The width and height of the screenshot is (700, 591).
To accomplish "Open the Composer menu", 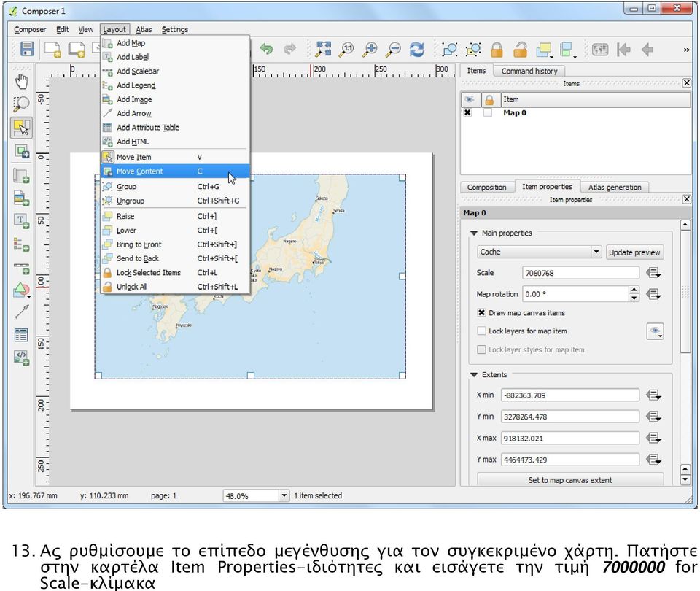I will (x=30, y=29).
